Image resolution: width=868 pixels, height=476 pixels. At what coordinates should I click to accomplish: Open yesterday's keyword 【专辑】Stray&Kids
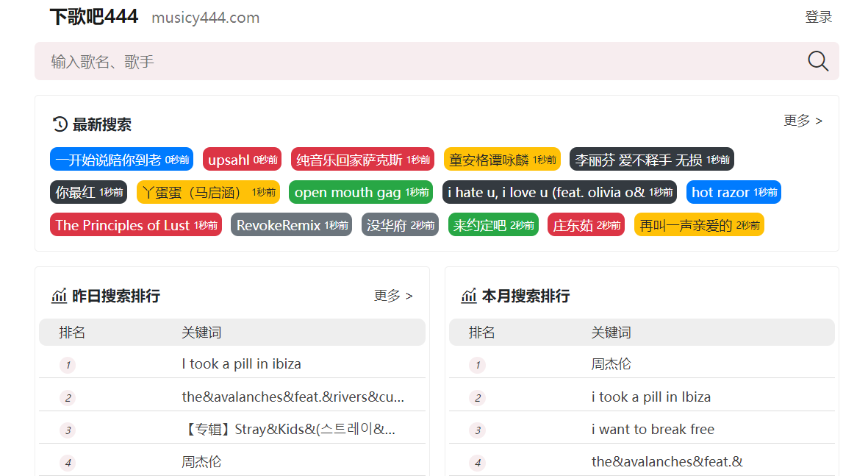[x=288, y=430]
